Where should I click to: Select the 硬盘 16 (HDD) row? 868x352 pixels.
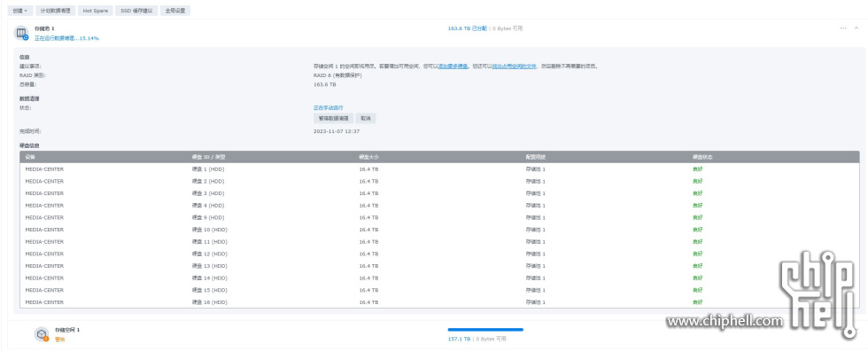point(439,302)
